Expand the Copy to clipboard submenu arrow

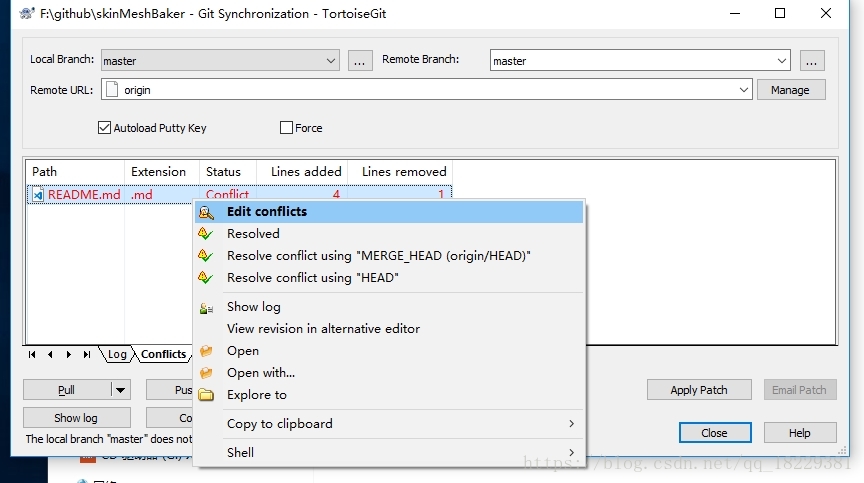tap(571, 424)
